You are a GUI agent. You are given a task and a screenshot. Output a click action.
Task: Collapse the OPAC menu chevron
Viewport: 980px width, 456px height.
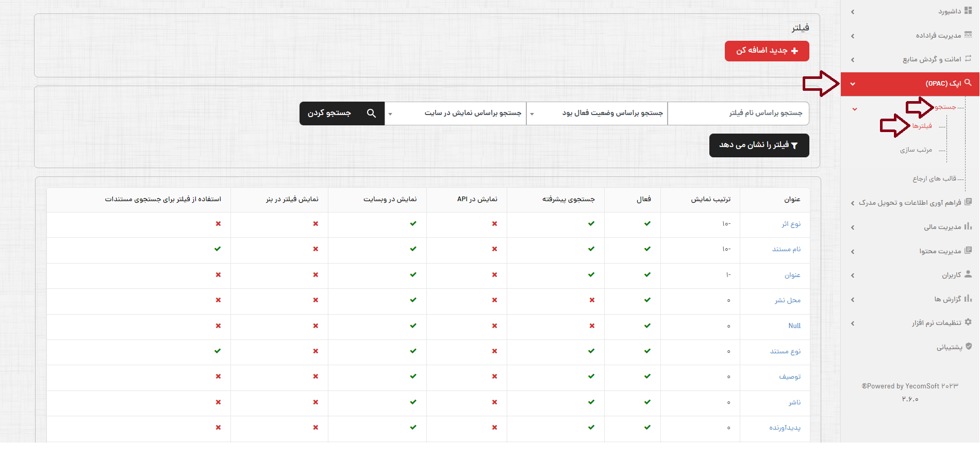[853, 84]
